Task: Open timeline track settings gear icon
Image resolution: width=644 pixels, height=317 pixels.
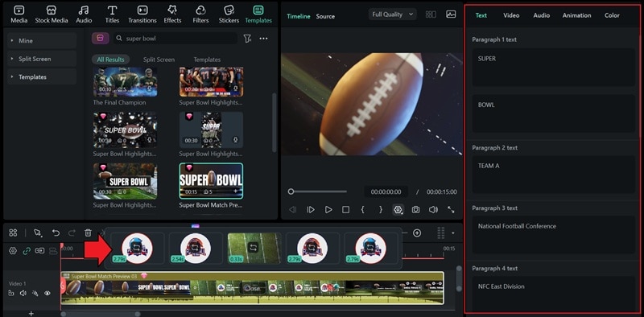Action: (x=13, y=250)
